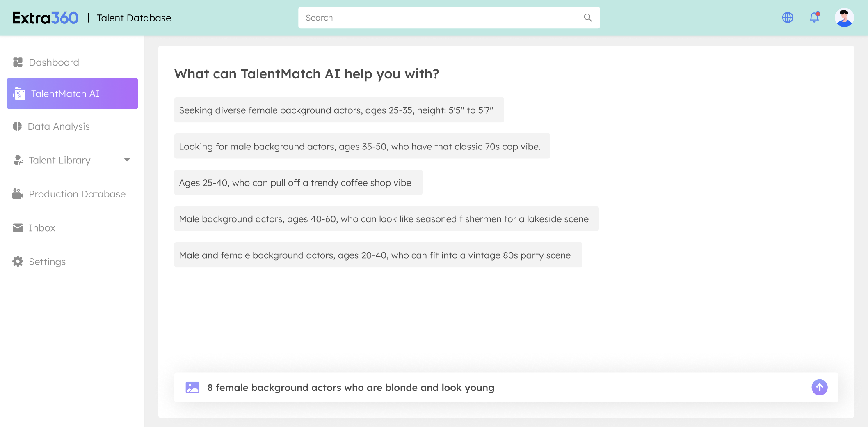Pick the seasoned fishermen lakeside suggestion
This screenshot has width=868, height=427.
click(x=386, y=218)
